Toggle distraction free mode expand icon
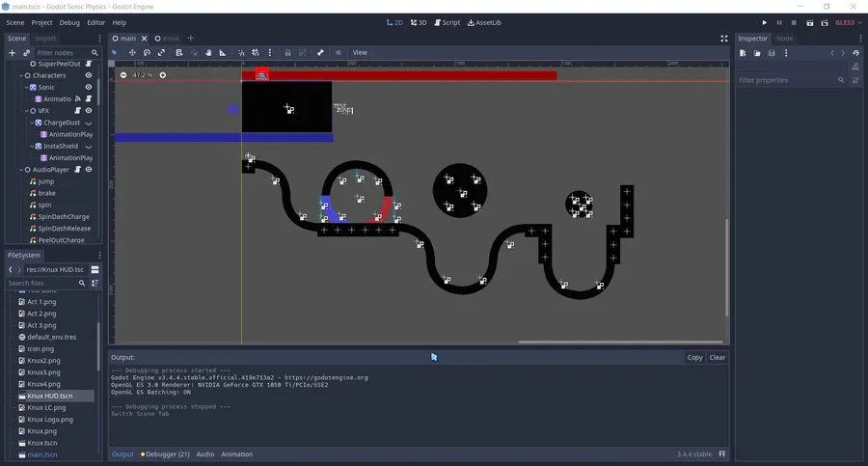This screenshot has width=868, height=466. 724,39
